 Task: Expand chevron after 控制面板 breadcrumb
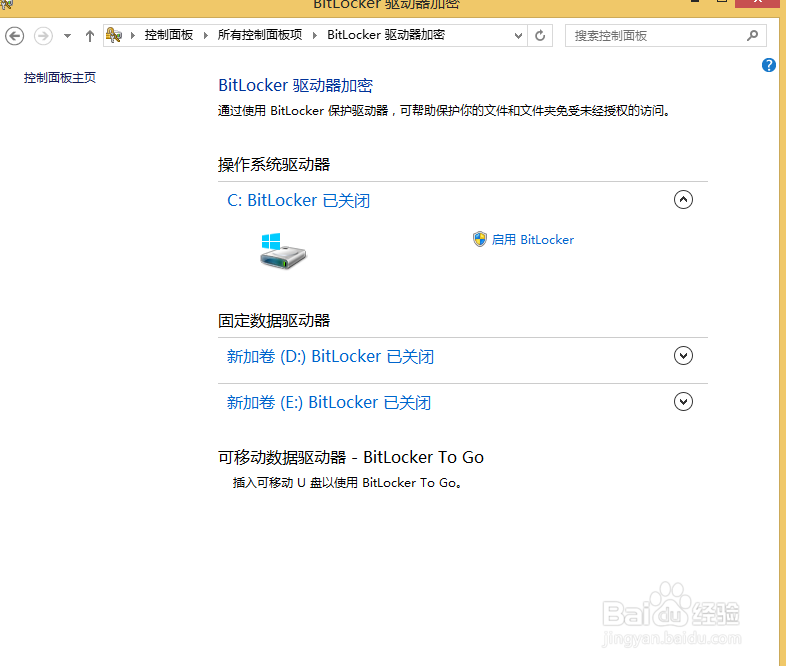[206, 35]
